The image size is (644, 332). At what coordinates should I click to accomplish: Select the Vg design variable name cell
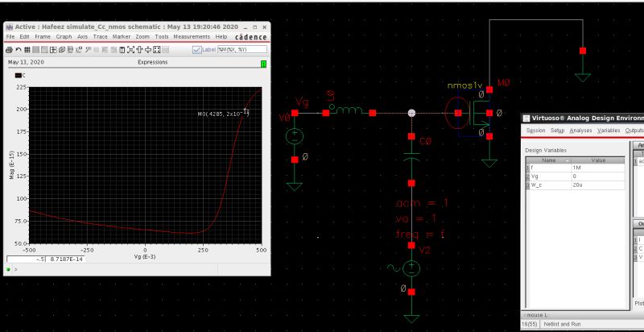(x=550, y=176)
